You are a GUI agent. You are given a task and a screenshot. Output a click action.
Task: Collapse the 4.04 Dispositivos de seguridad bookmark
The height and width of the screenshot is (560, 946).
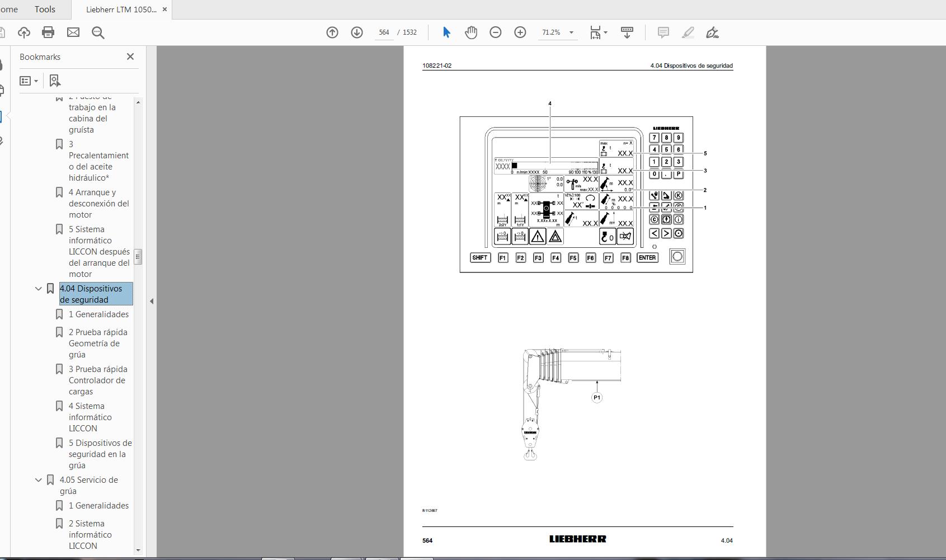(39, 289)
